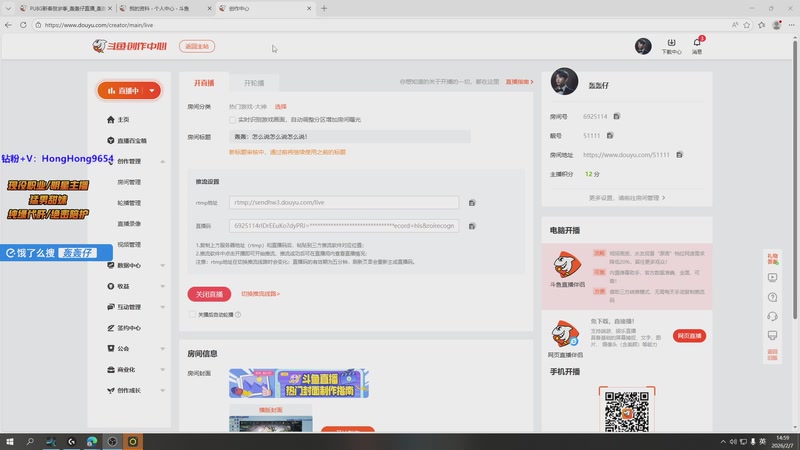
Task: Click the 切换推流线路 link
Action: (260, 294)
